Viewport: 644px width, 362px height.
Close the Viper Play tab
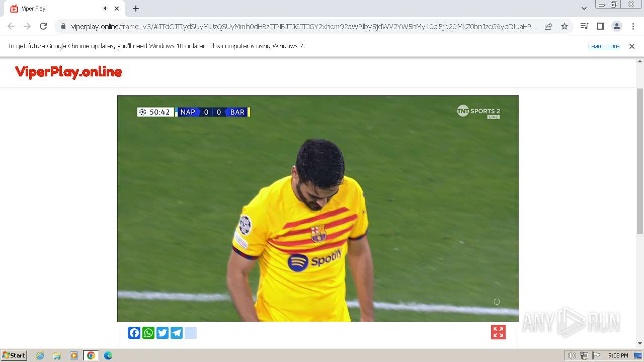tap(117, 9)
